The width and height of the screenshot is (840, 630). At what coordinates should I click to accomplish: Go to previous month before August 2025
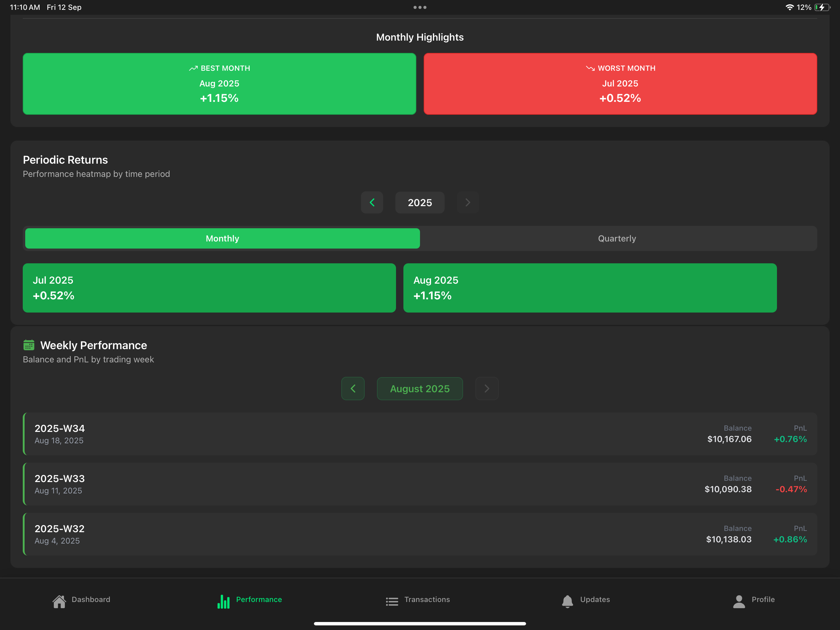coord(353,388)
